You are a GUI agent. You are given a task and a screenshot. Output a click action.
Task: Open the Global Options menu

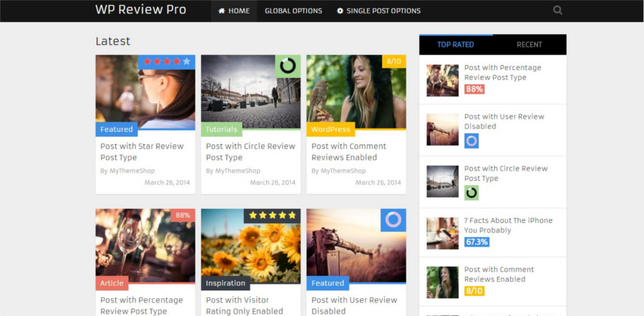293,11
